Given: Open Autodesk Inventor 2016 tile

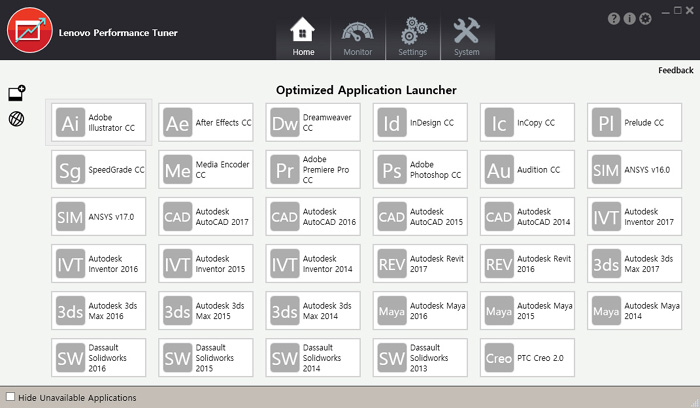Looking at the screenshot, I should 98,263.
